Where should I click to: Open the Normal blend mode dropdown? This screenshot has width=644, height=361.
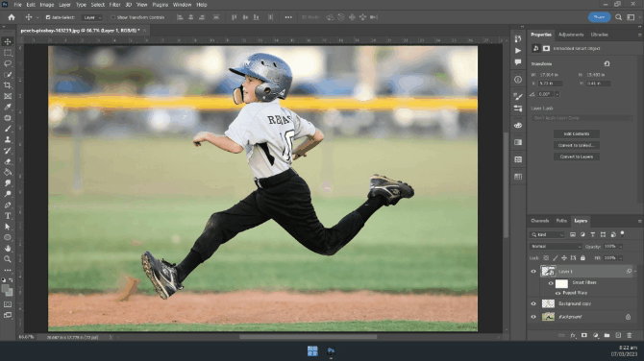point(556,246)
